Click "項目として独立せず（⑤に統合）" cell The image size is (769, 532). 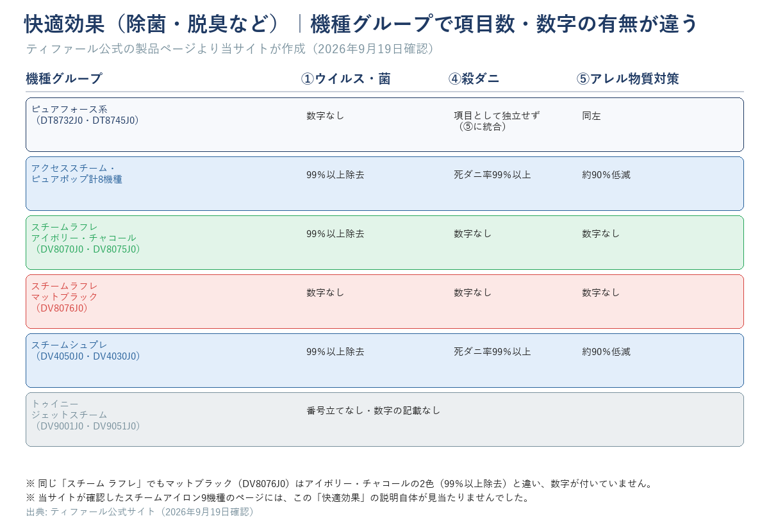click(497, 121)
